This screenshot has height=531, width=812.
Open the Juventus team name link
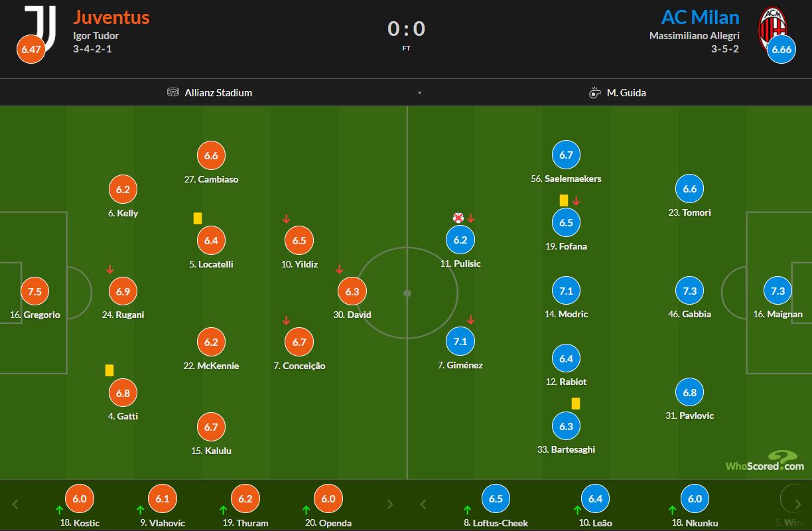tap(111, 17)
